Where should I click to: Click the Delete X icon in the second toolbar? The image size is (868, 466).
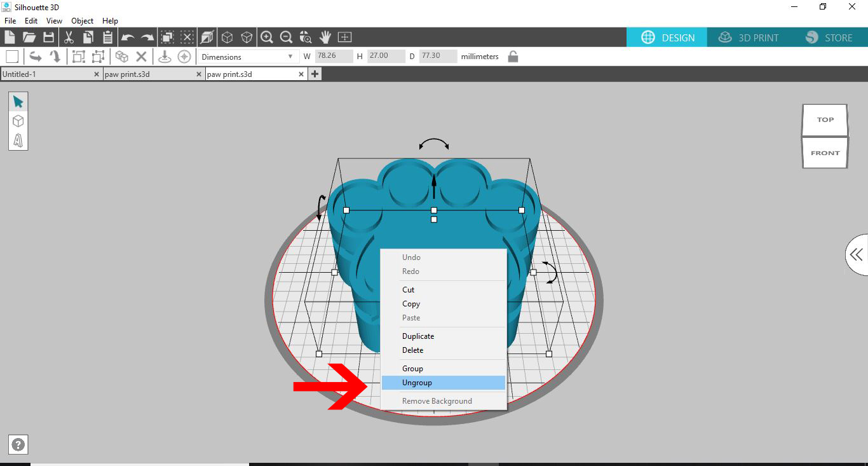[141, 57]
